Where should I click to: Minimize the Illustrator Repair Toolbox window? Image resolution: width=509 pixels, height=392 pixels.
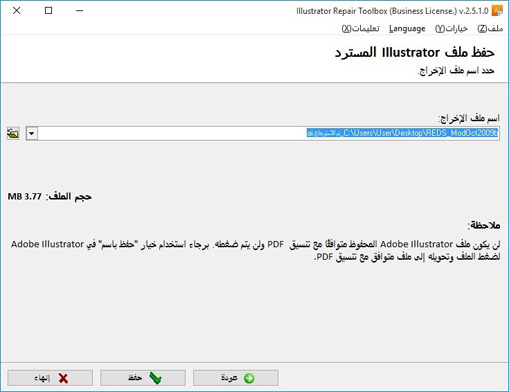(x=79, y=11)
